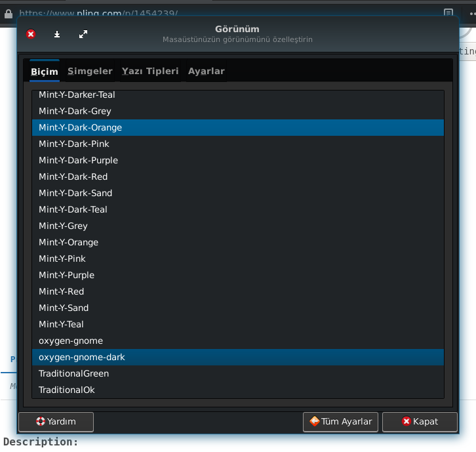Click the download arrow icon in the header

pos(57,34)
